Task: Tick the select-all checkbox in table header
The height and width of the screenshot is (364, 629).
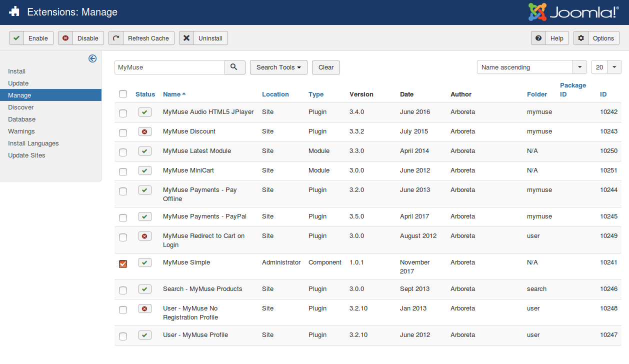Action: tap(123, 94)
